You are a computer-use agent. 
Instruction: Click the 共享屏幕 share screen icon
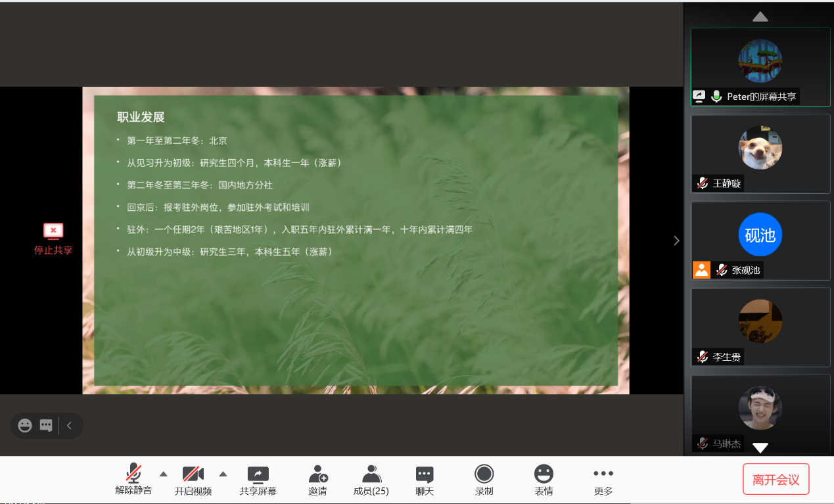click(x=258, y=479)
